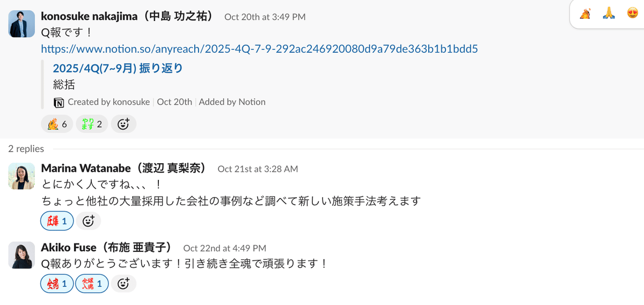Toggle the 全球入魂 reaction on Akiko's reply
Screen dimensions: 644x305
92,284
